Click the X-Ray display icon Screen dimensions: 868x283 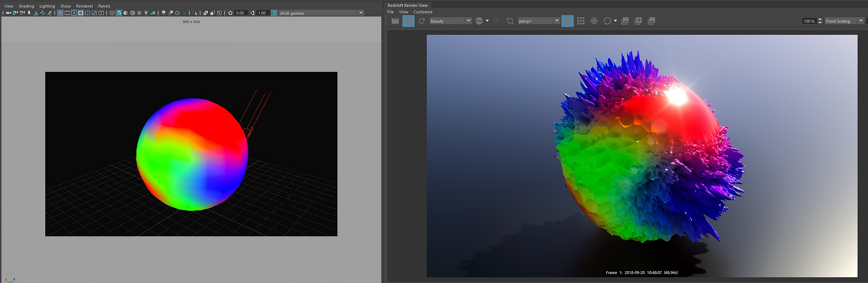coord(206,13)
